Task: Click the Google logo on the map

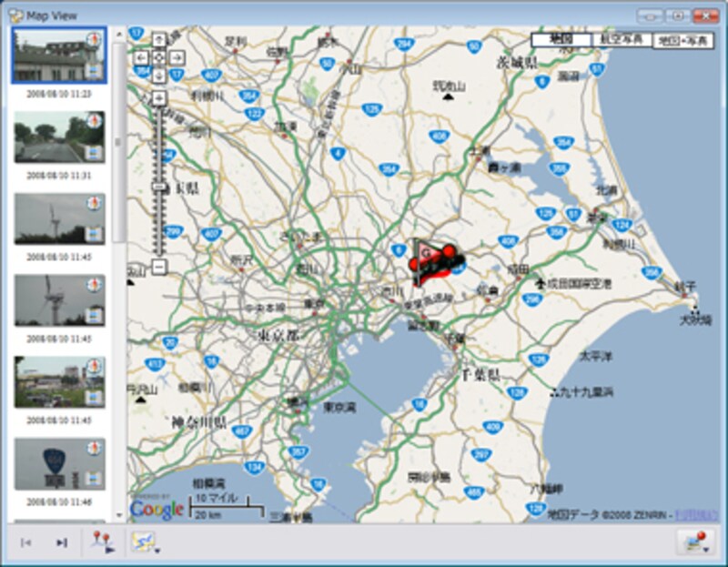Action: click(x=157, y=510)
